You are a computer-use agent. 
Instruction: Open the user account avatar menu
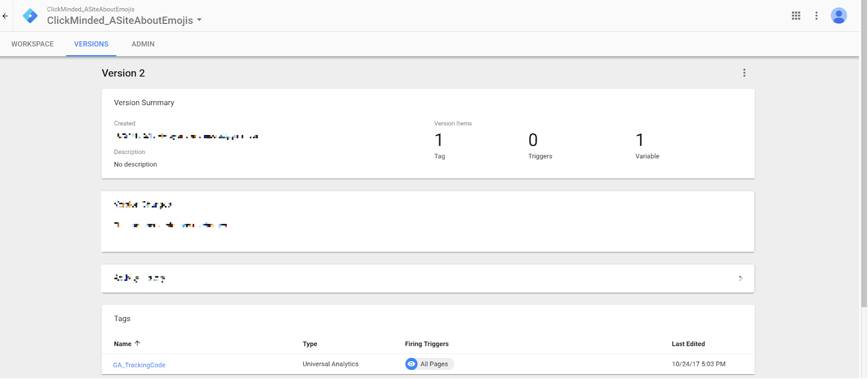[x=839, y=16]
